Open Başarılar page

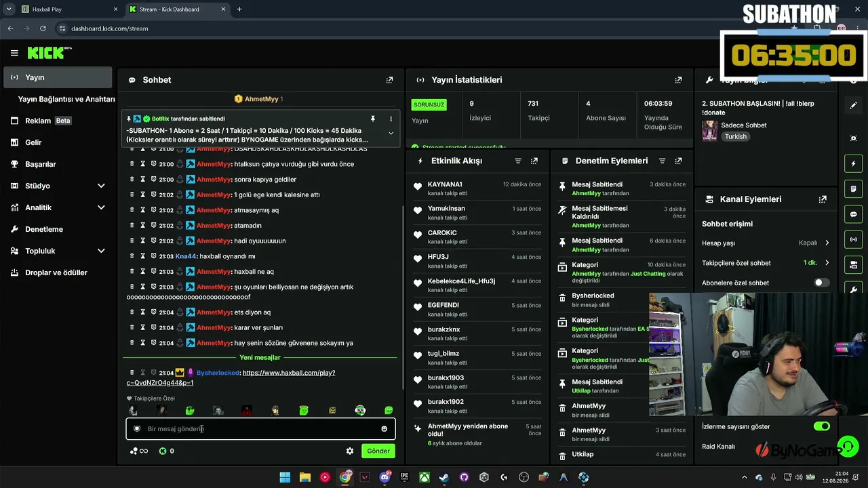click(x=58, y=164)
